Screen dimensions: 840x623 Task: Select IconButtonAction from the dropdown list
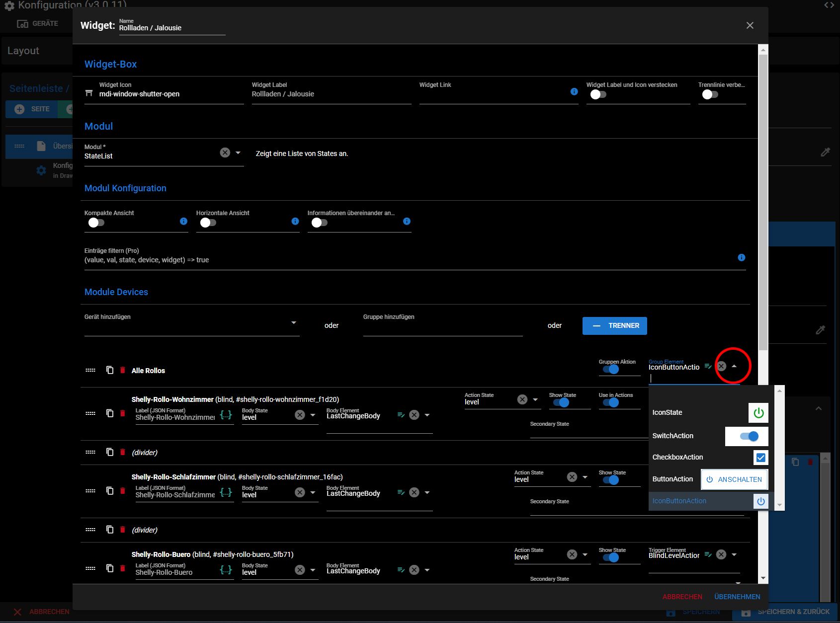[x=711, y=501]
